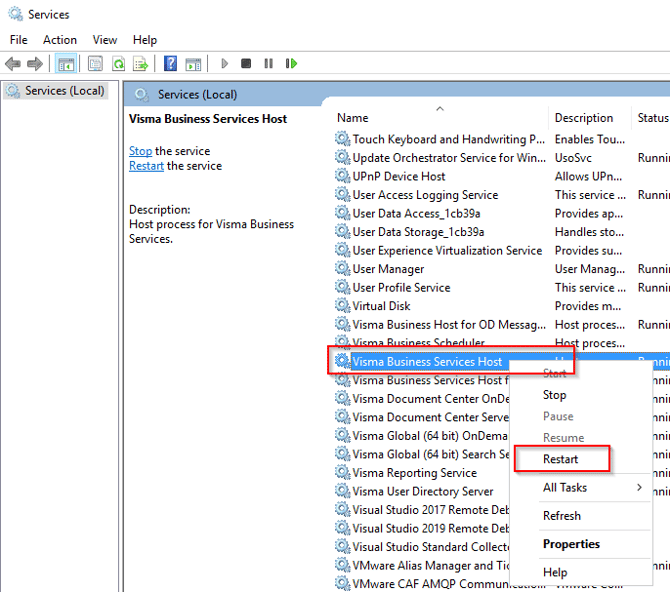Choose Properties in the context menu
Viewport: 670px width, 592px height.
coord(571,544)
